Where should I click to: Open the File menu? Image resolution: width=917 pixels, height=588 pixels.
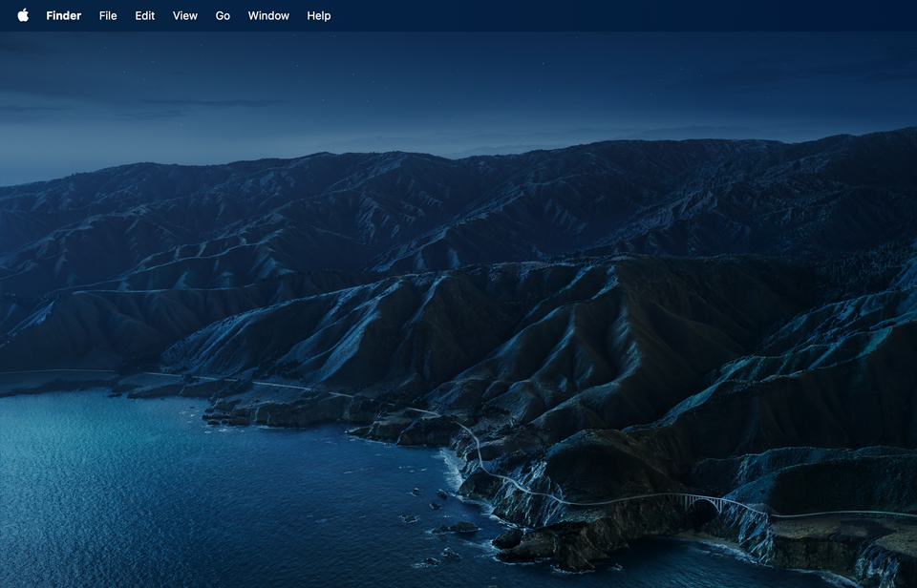coord(108,15)
